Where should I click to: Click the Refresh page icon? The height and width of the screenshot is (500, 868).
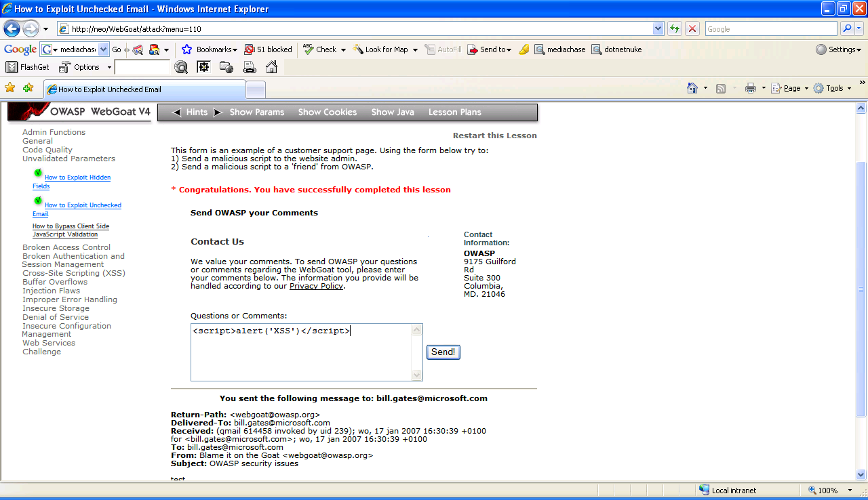675,28
